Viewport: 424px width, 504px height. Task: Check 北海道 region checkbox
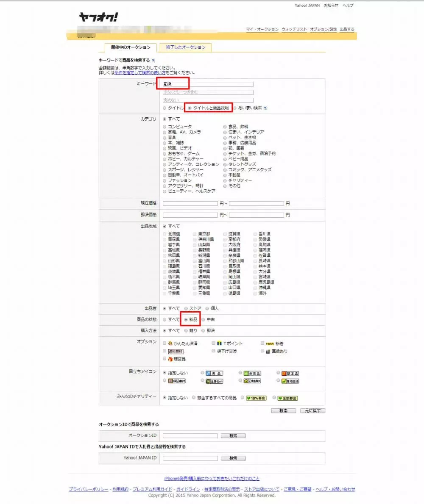coord(165,234)
